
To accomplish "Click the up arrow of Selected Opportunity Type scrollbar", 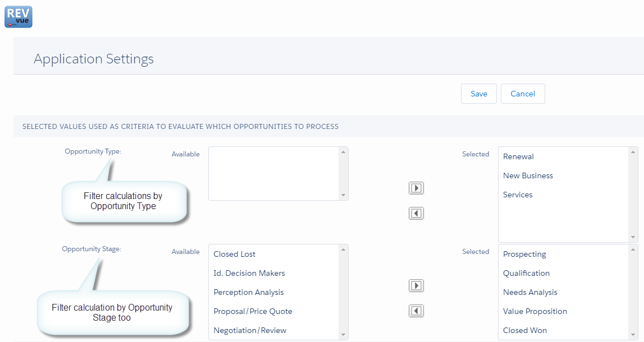I will click(633, 152).
